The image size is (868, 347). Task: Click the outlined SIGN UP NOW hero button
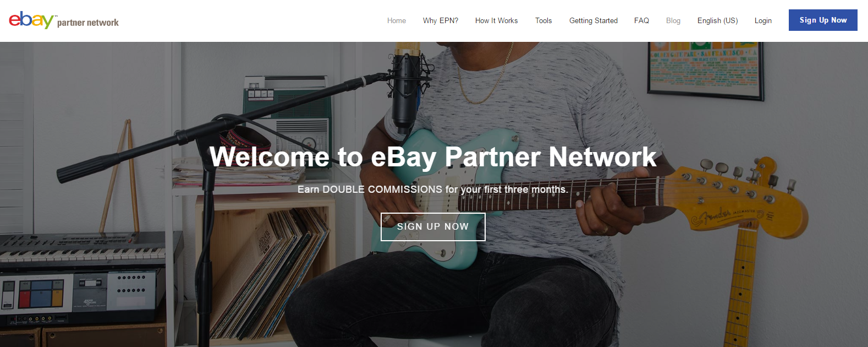(x=433, y=227)
